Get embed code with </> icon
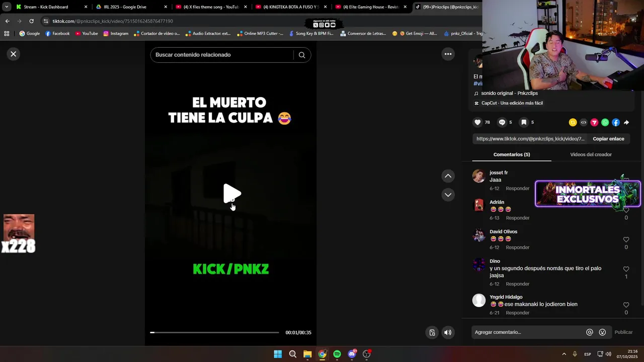644x362 pixels. point(584,122)
